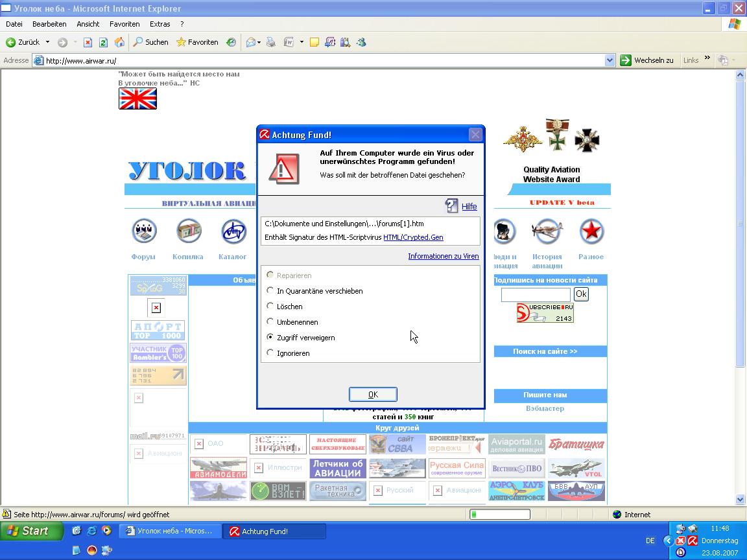The width and height of the screenshot is (747, 560).
Task: Click the yellow note toolbar icon
Action: click(314, 42)
